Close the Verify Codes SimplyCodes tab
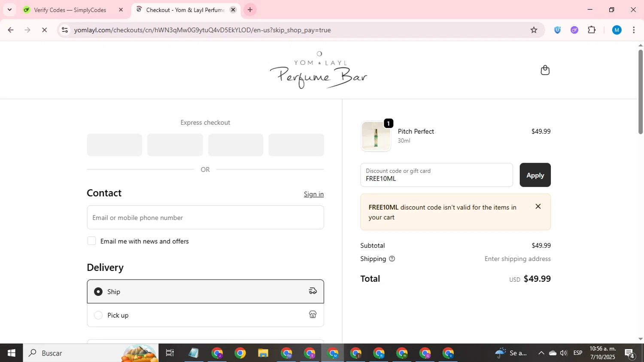The width and height of the screenshot is (644, 362). point(121,9)
